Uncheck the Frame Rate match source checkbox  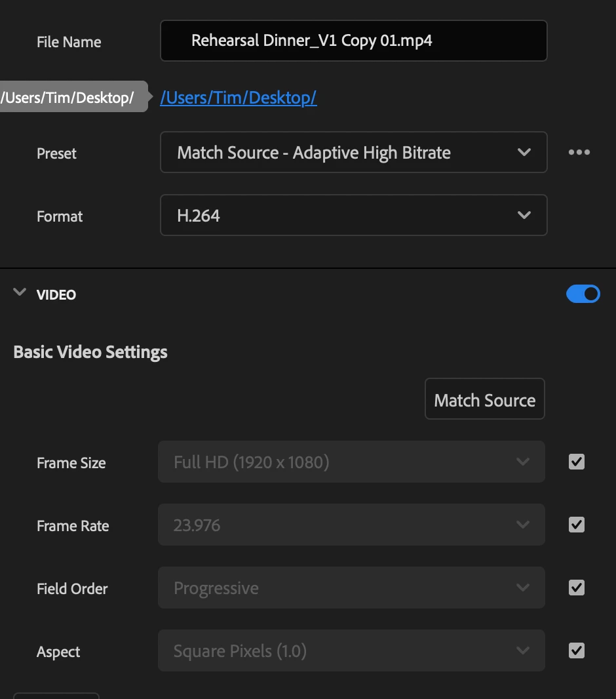coord(577,525)
